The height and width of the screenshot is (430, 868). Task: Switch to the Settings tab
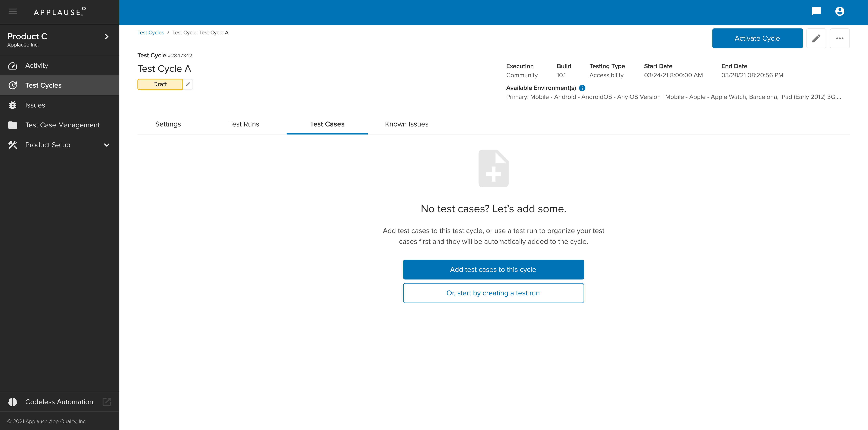coord(168,124)
